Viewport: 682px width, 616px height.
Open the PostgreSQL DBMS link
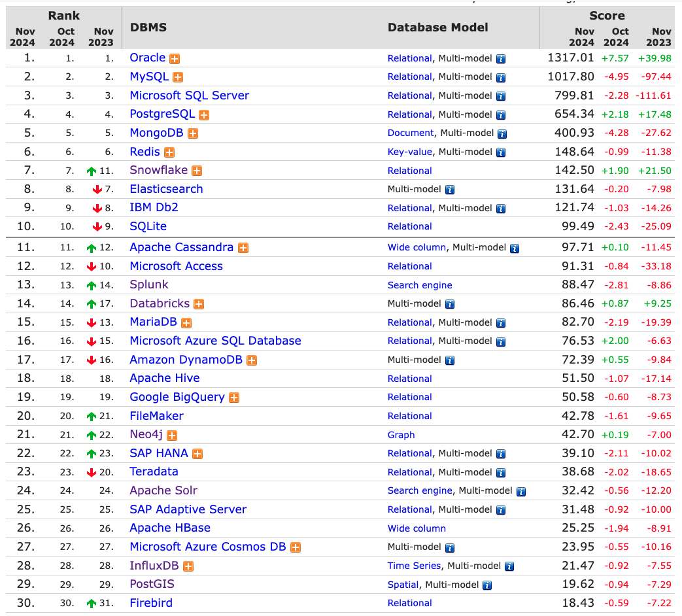(162, 114)
